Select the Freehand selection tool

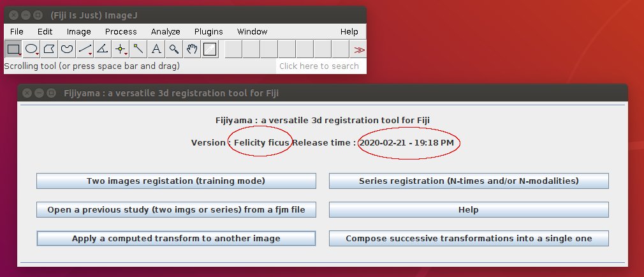click(67, 49)
